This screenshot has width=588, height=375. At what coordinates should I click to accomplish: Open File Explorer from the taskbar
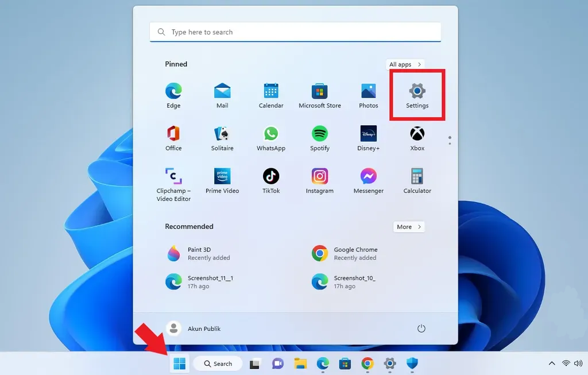pyautogui.click(x=300, y=364)
